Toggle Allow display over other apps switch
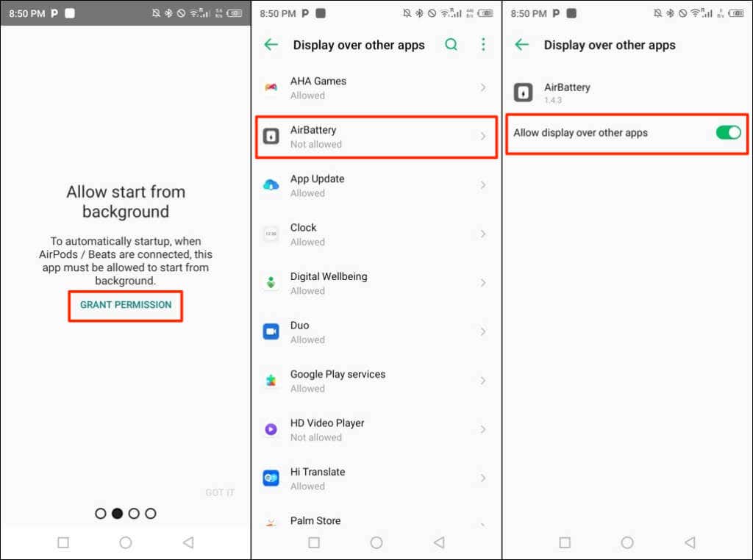753x560 pixels. tap(728, 132)
